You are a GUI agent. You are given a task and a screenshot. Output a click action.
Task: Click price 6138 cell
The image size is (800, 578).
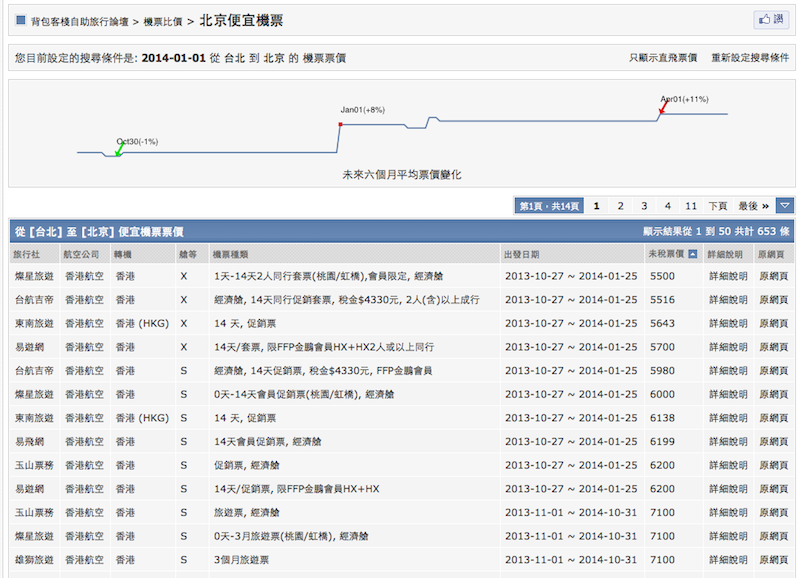coord(662,418)
